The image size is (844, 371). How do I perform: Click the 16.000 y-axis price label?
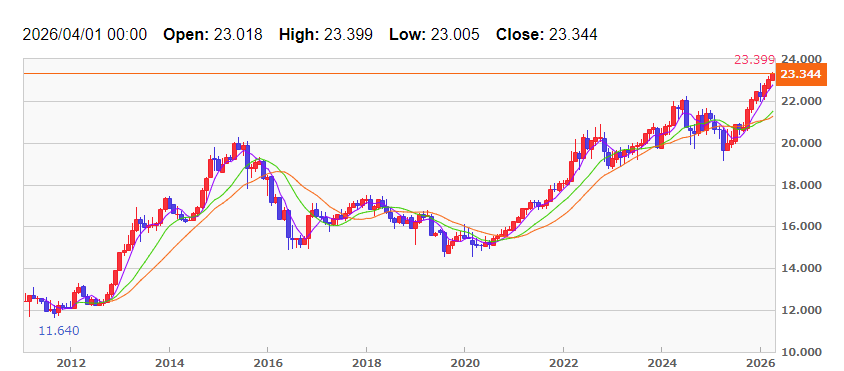pyautogui.click(x=801, y=227)
